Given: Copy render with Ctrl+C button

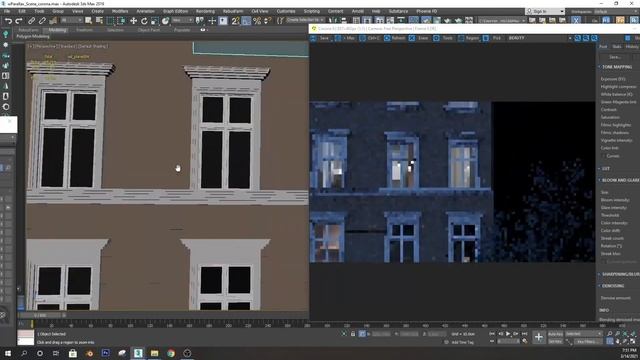Looking at the screenshot, I should tap(370, 38).
